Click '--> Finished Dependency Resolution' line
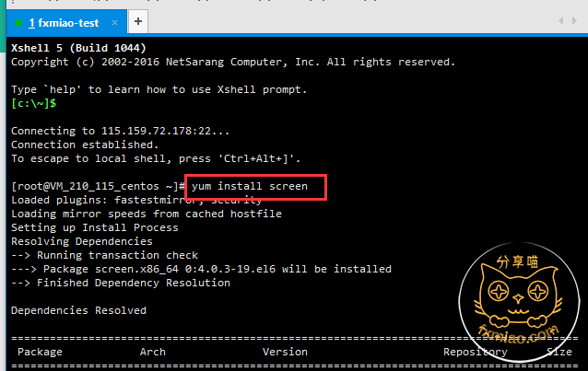The image size is (588, 371). click(x=121, y=283)
